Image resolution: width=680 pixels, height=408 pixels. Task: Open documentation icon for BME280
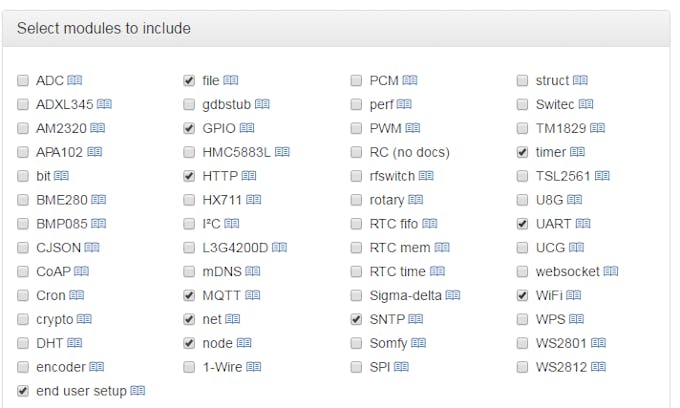[x=99, y=200]
